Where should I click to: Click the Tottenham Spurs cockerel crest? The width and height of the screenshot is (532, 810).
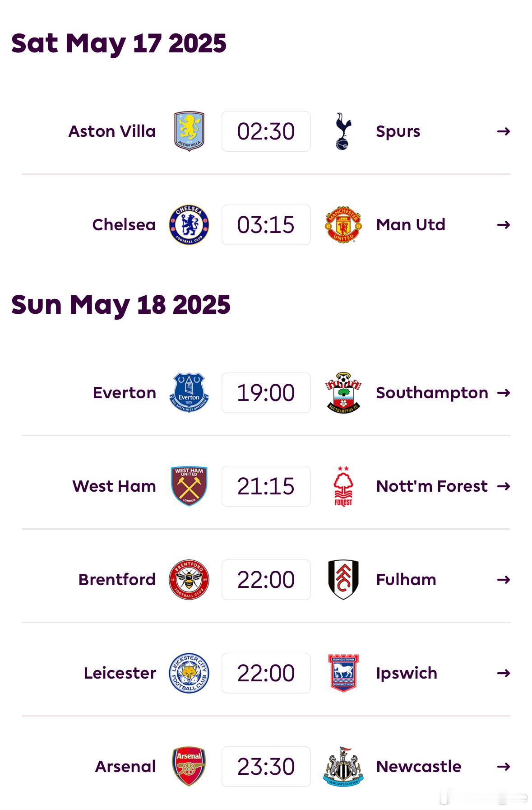(343, 131)
